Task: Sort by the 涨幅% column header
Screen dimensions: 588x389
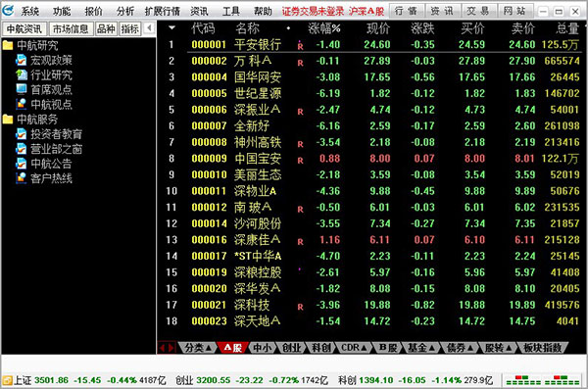Action: 324,28
